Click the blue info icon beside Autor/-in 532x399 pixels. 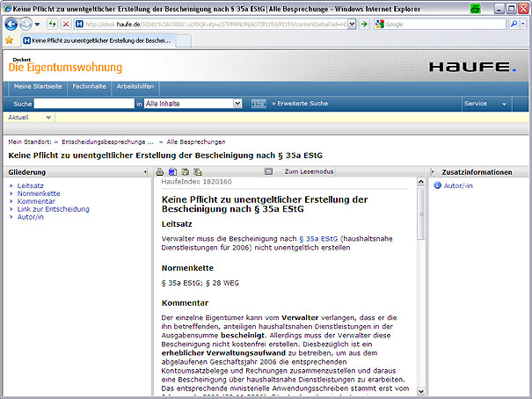click(x=438, y=185)
